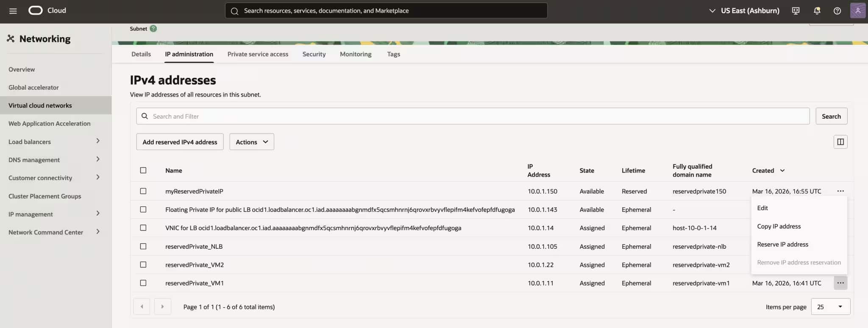Sort by the Created column

coord(768,170)
